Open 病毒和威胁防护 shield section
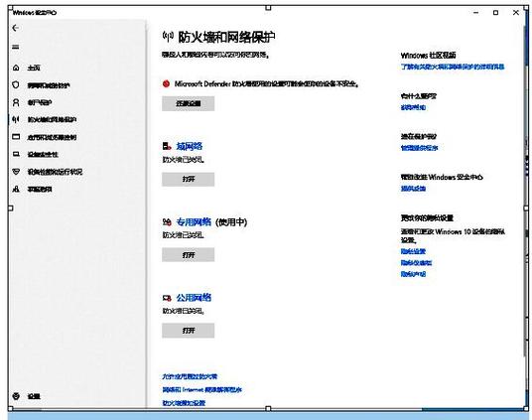Viewport: 532px width, 420px height. pos(49,85)
